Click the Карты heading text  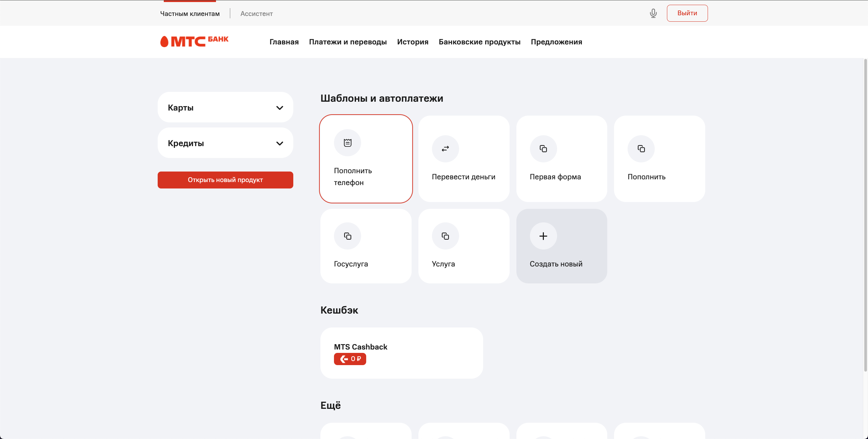pyautogui.click(x=181, y=108)
